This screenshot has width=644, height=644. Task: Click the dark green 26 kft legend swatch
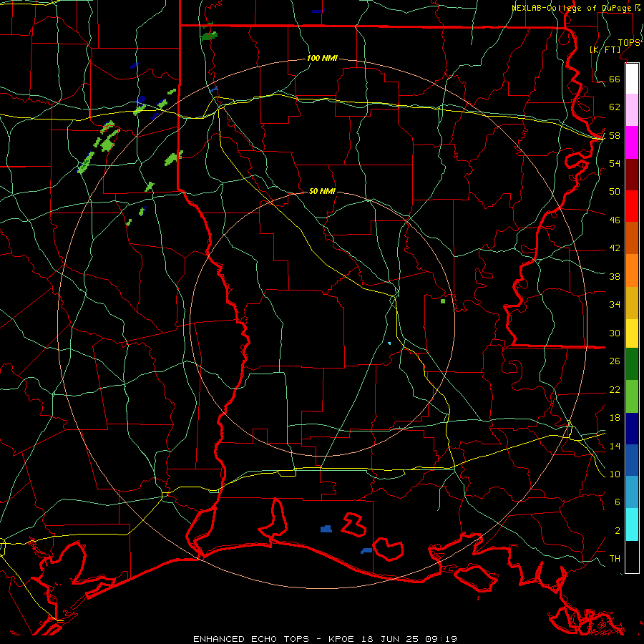632,364
